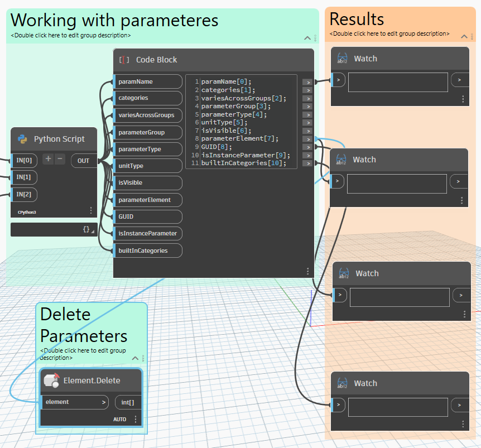481x448 pixels.
Task: Click the curly braces icon below Python Script
Action: (x=86, y=229)
